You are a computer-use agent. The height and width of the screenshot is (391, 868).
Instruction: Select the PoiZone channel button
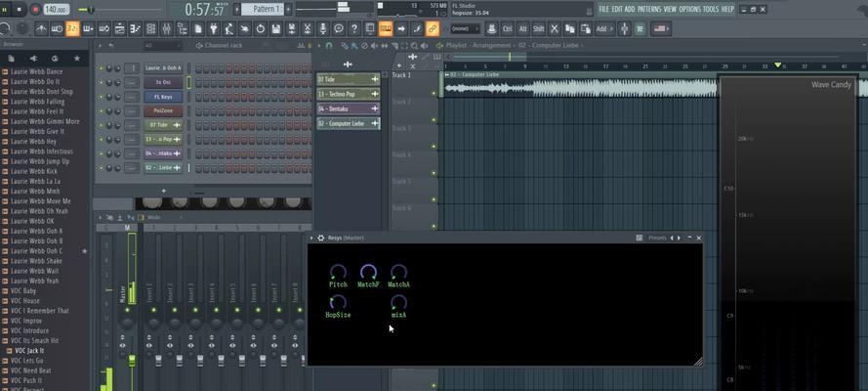pos(163,110)
